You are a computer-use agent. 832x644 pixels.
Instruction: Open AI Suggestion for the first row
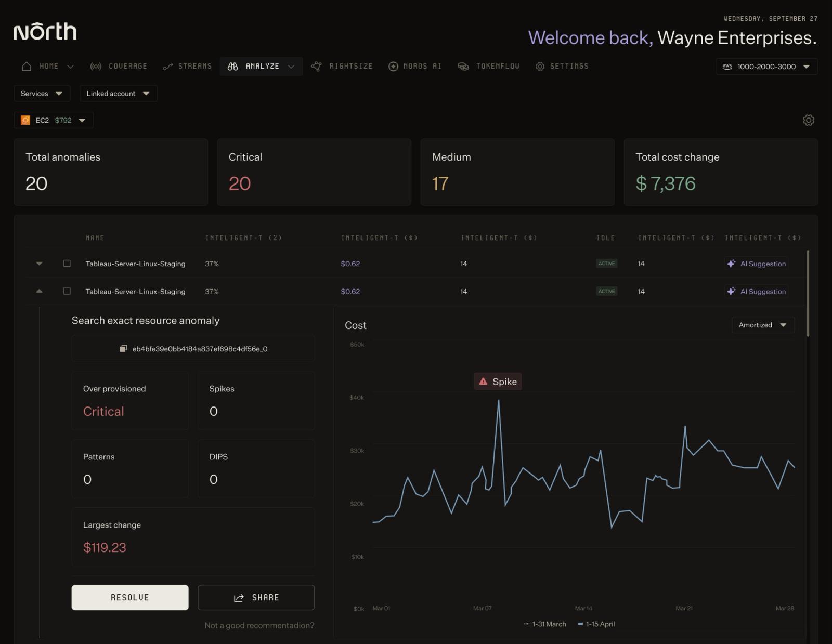click(x=757, y=264)
